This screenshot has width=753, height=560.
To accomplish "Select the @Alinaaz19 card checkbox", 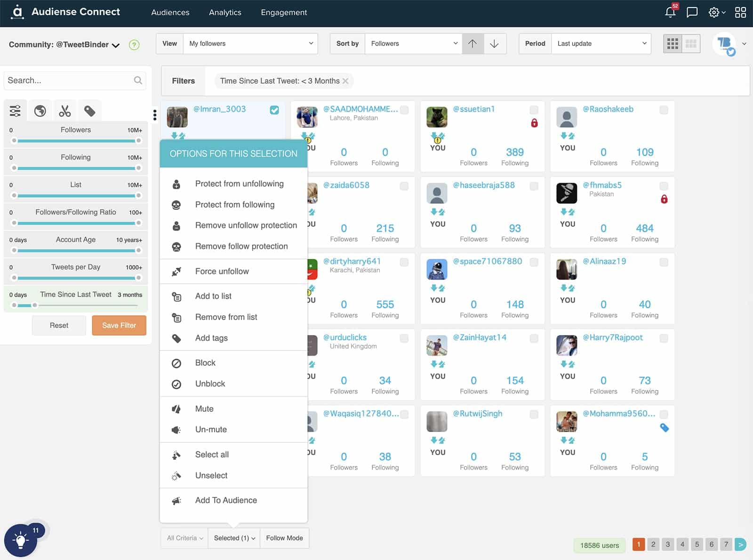I will click(664, 263).
